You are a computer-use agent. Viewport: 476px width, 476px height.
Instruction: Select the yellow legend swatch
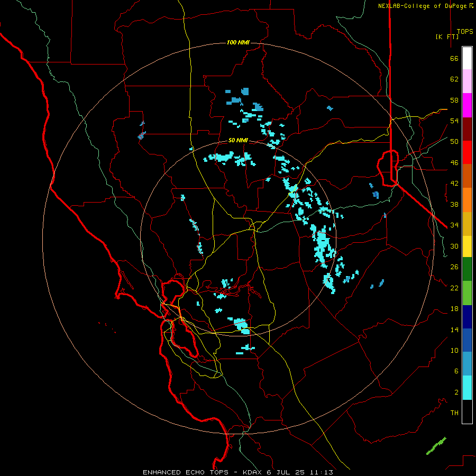[467, 246]
